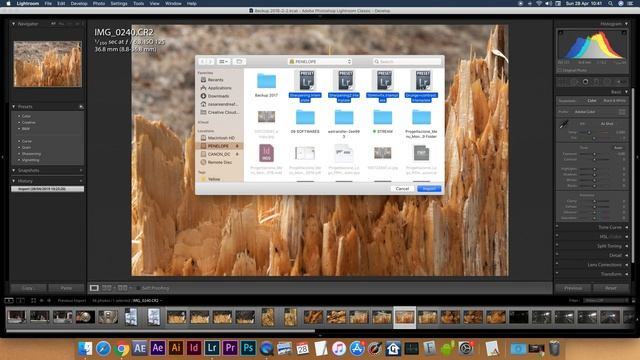Screen dimensions: 640x360
Task: Switch to loupe view icon in toolbar
Action: point(94,288)
